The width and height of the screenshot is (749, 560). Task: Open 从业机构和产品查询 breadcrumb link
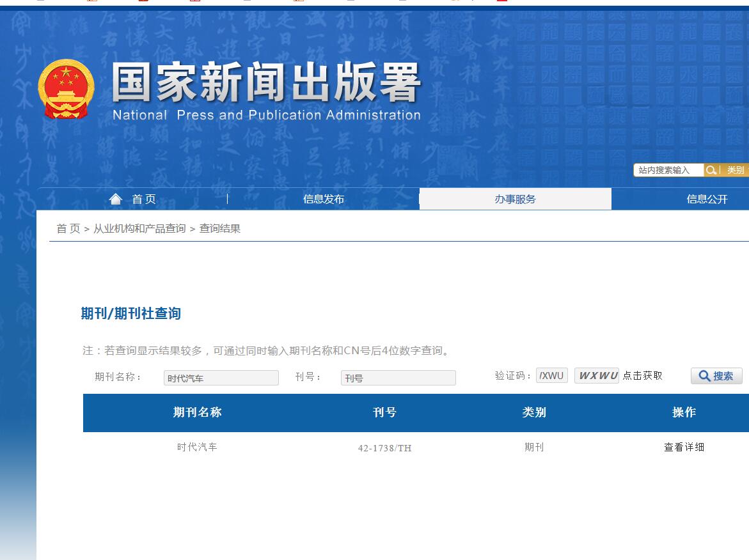[x=139, y=228]
